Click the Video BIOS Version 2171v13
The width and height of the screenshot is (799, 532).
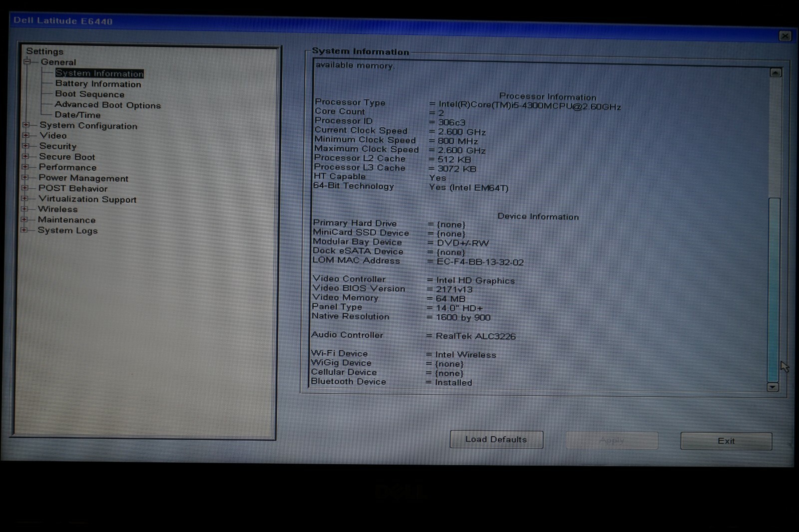tap(454, 289)
